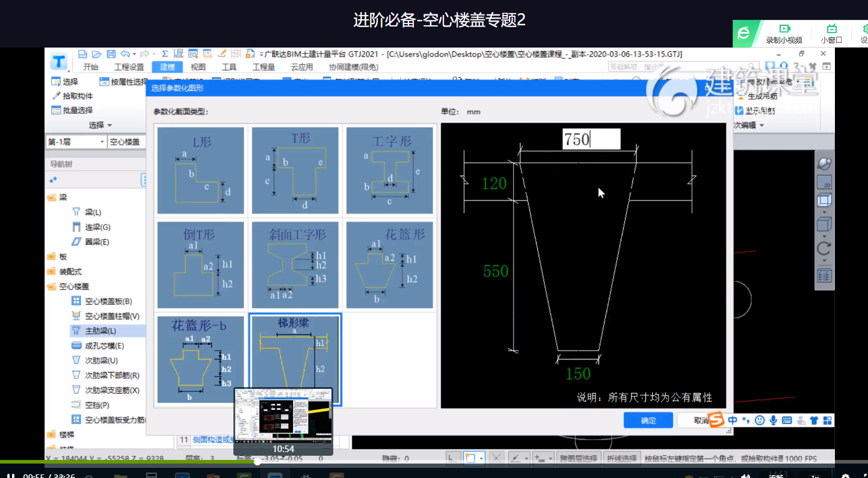Select 次肋梁支座筋(X) in navigation tree
The width and height of the screenshot is (868, 478).
(105, 390)
